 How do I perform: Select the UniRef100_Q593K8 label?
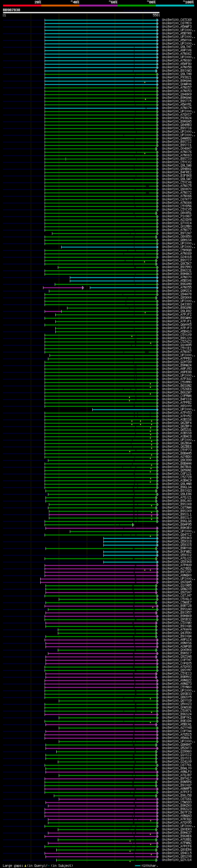point(177,562)
